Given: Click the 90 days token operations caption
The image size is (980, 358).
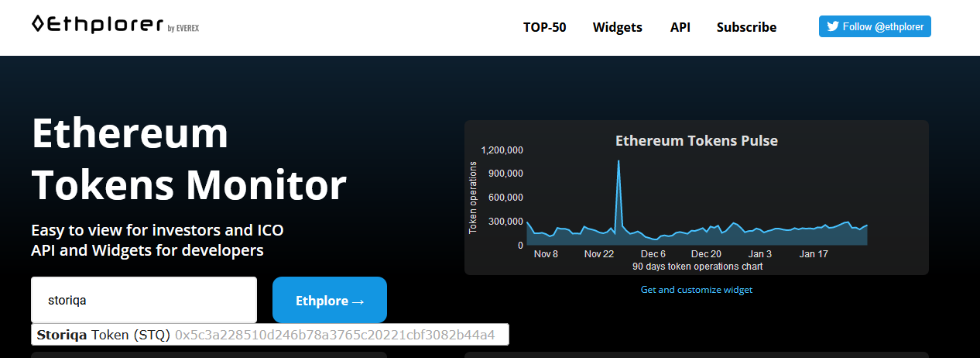Looking at the screenshot, I should 697,267.
